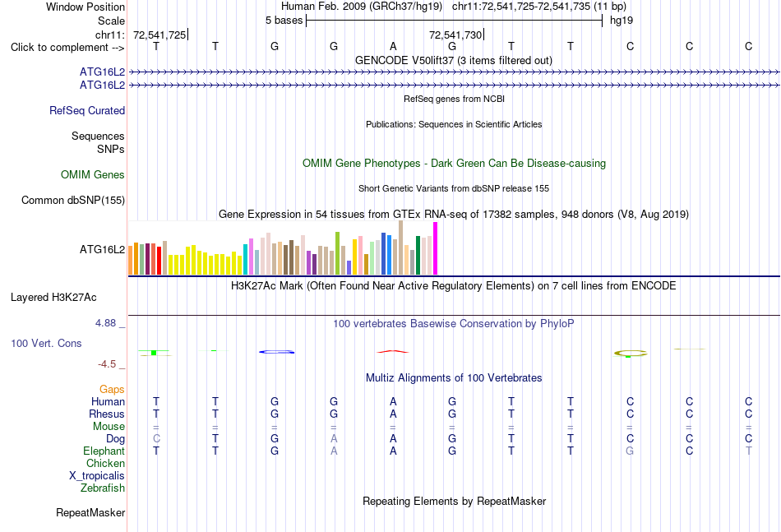Select the Elephant species label
The width and height of the screenshot is (781, 532).
104,451
